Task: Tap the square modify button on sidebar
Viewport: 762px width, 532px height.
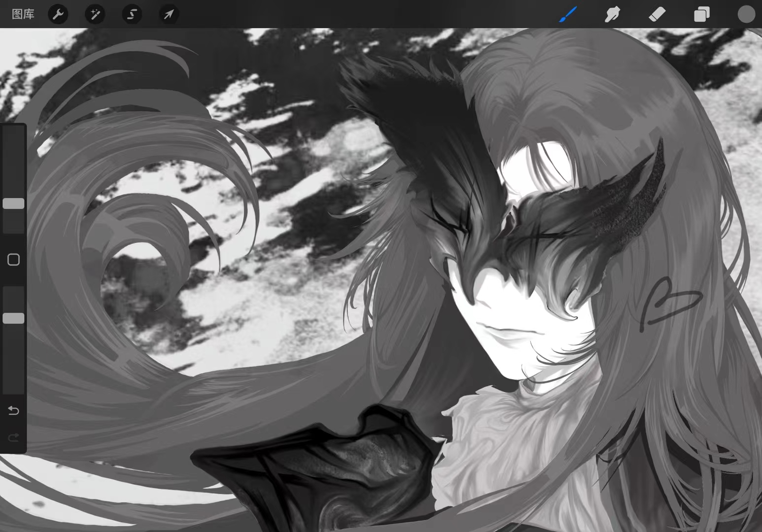Action: (13, 260)
